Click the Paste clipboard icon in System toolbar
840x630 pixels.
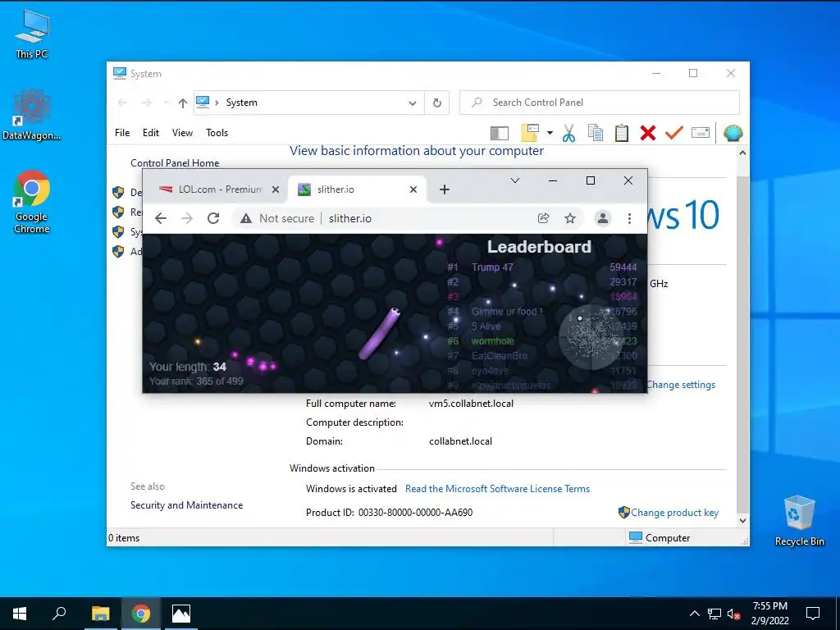pyautogui.click(x=622, y=133)
